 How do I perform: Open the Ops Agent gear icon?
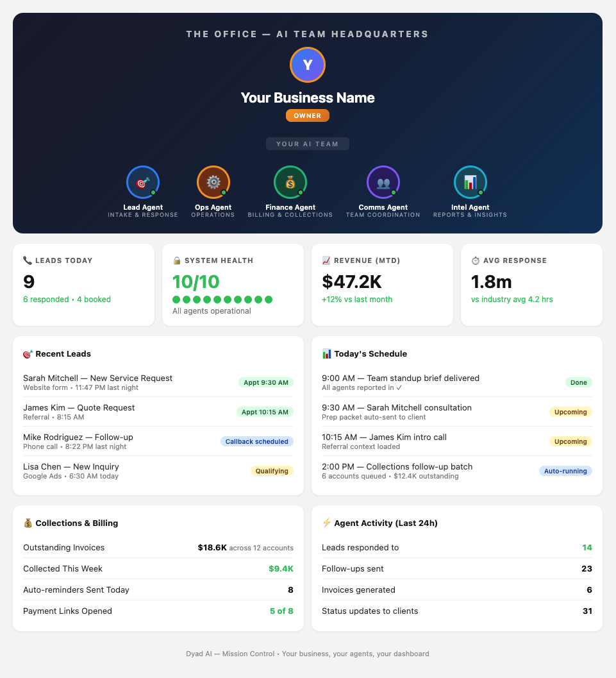(x=213, y=182)
